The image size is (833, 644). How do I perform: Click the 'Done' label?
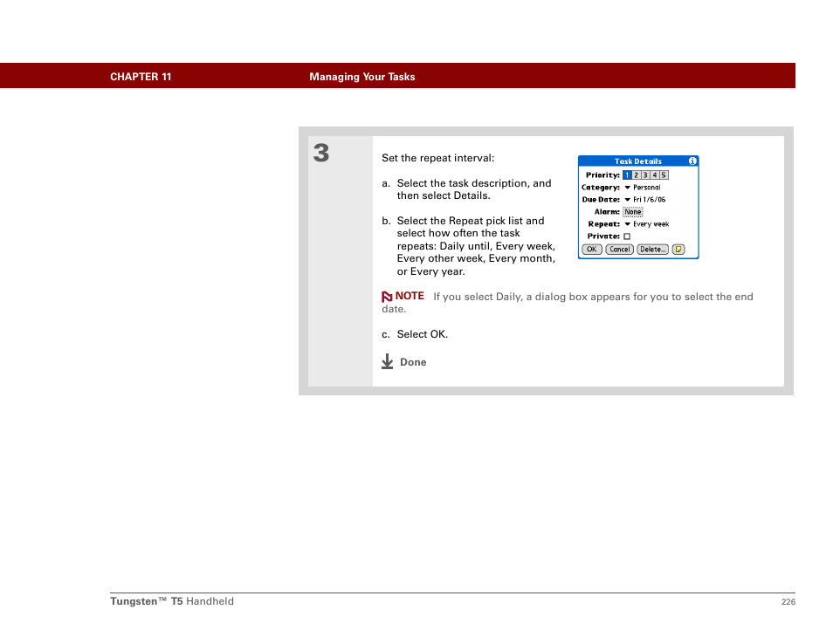click(413, 362)
